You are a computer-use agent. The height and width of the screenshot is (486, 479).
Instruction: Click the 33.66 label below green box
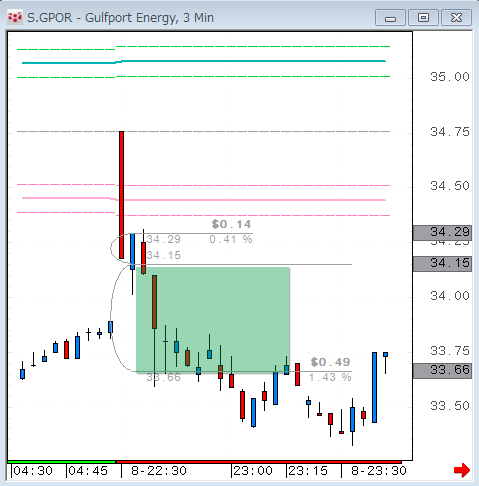[x=164, y=377]
